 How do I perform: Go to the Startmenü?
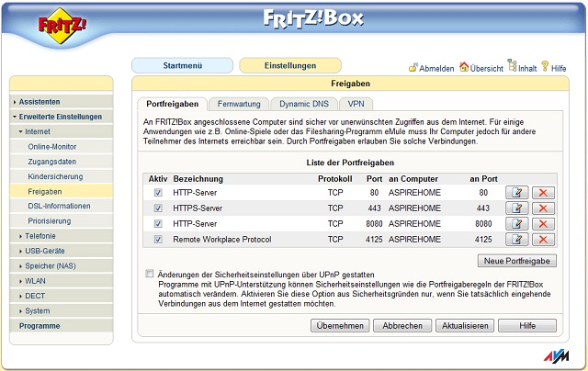[x=182, y=65]
